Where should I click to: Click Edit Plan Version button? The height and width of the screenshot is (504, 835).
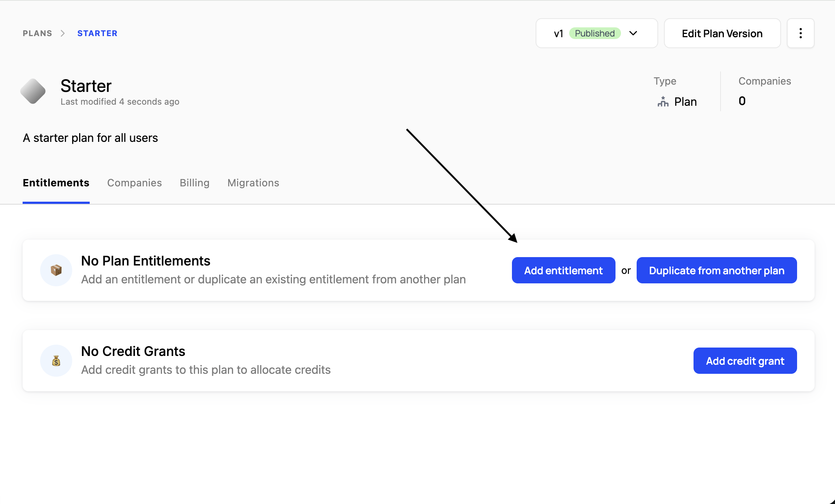click(x=722, y=33)
